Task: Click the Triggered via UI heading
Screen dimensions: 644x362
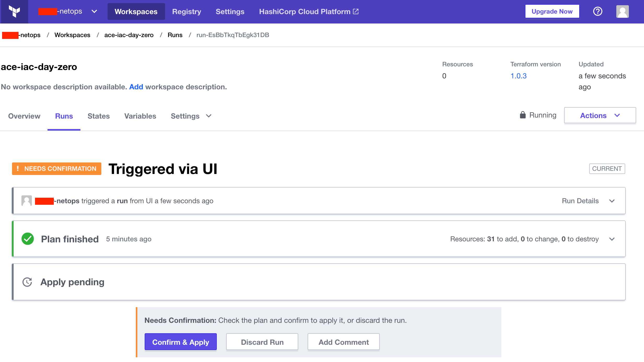Action: pos(163,169)
